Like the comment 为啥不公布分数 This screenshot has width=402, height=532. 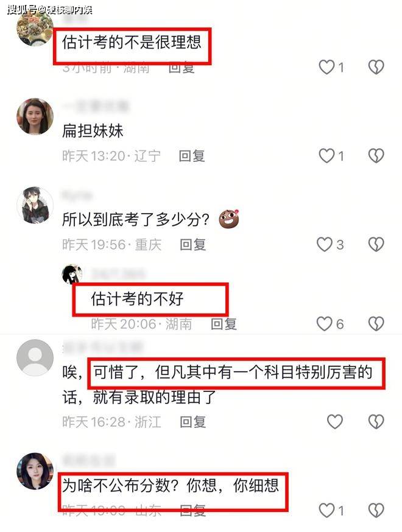click(x=326, y=510)
